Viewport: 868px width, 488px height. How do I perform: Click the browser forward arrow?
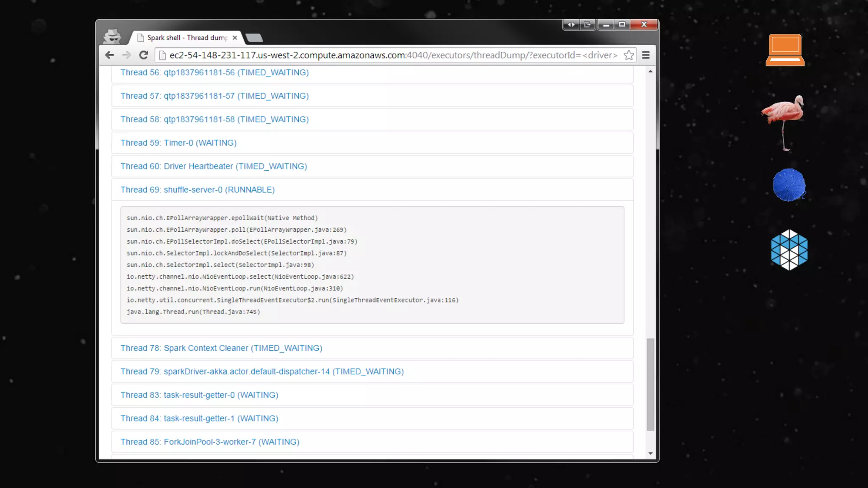coord(126,55)
